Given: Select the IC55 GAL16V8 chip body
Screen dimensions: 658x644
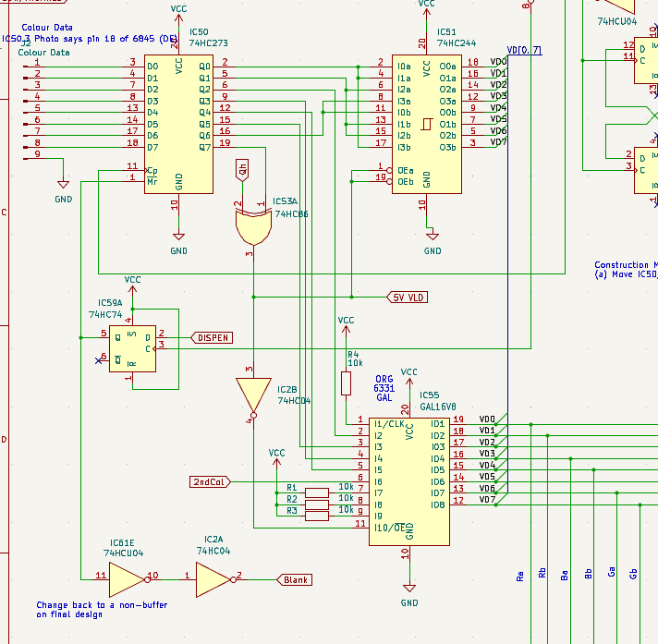Looking at the screenshot, I should click(x=409, y=481).
